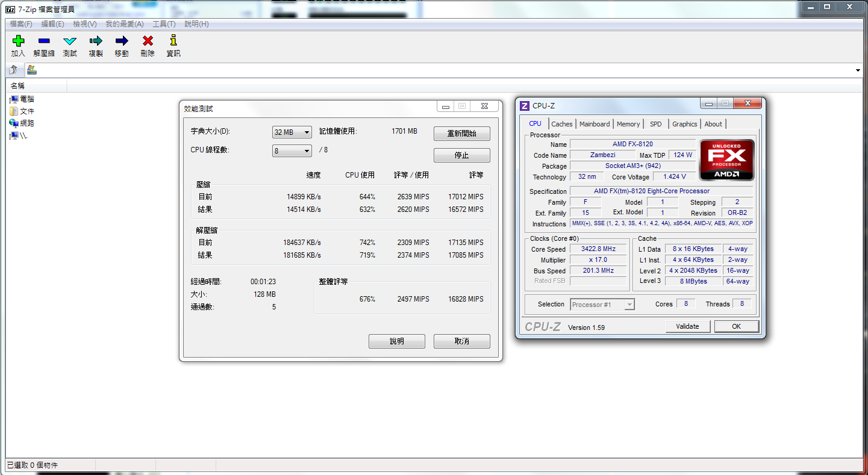
Task: Open the 編輯(E) menu
Action: [52, 24]
